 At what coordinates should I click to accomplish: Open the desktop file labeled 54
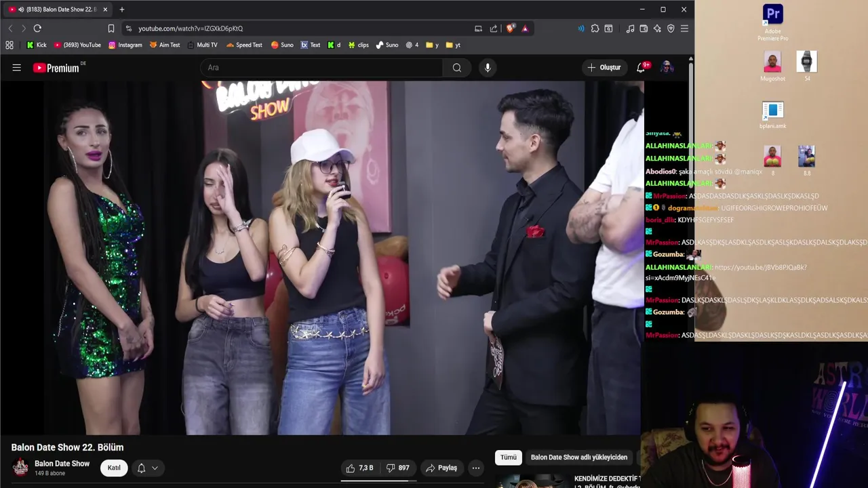pyautogui.click(x=806, y=66)
